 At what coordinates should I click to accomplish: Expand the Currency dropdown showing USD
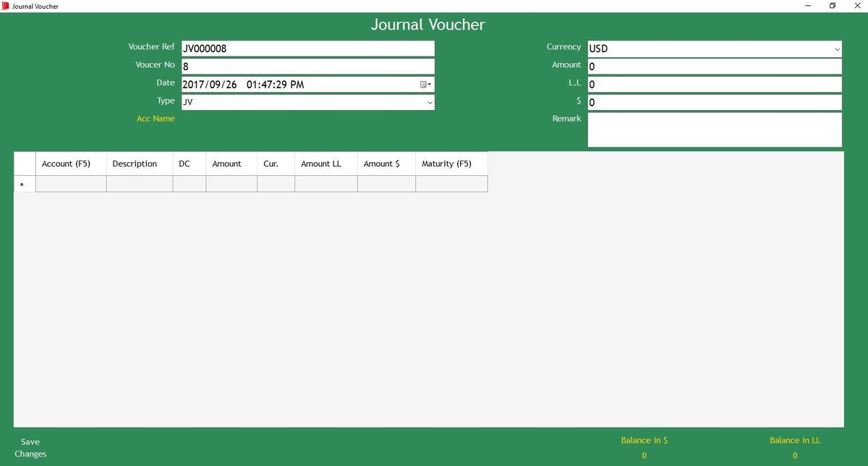[x=837, y=49]
